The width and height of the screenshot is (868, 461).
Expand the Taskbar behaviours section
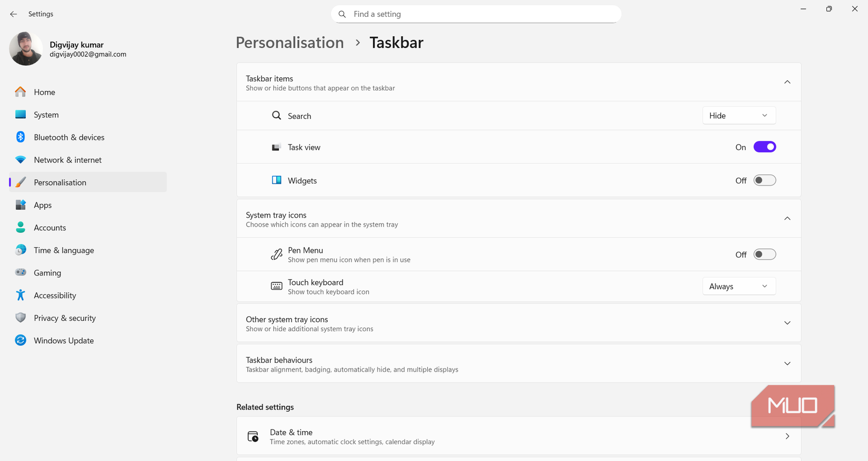click(787, 363)
